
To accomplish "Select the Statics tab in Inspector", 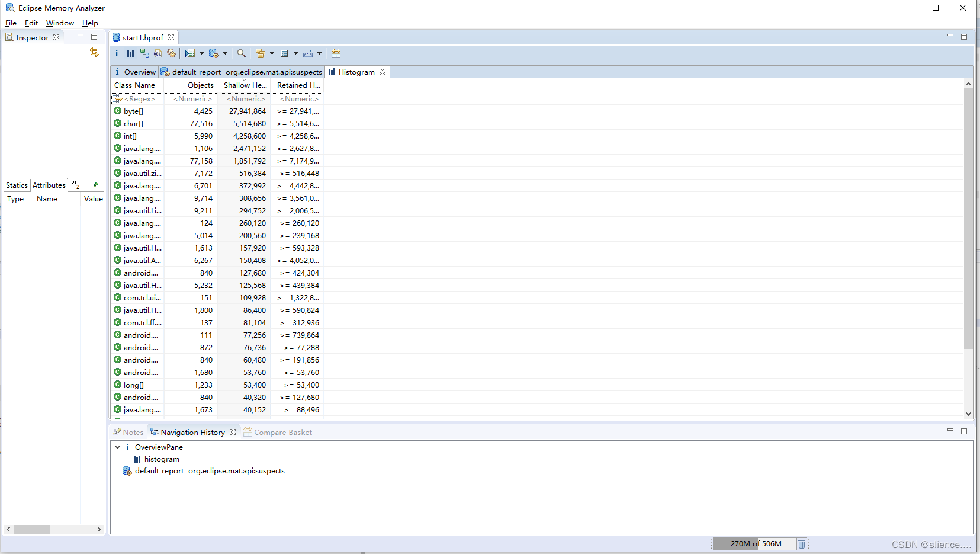I will coord(17,185).
